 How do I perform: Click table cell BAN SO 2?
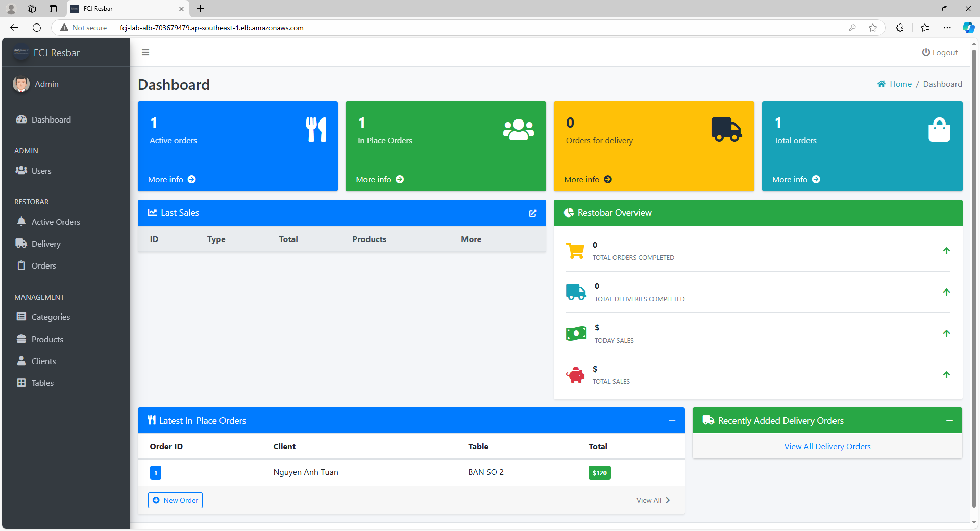(x=486, y=472)
